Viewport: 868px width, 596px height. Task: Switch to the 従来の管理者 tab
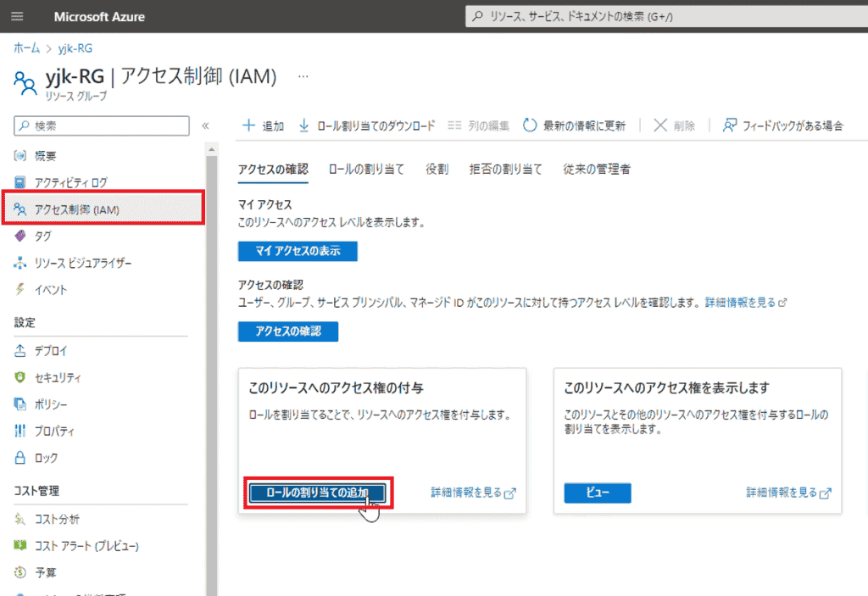(x=596, y=170)
